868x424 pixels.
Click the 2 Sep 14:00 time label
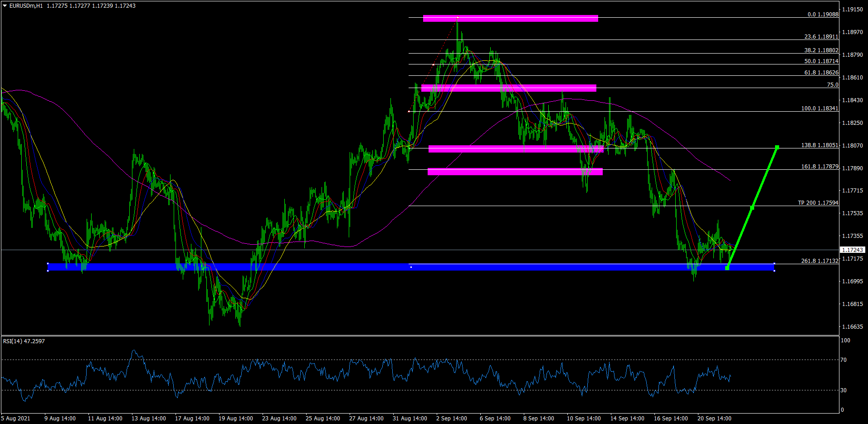click(452, 419)
